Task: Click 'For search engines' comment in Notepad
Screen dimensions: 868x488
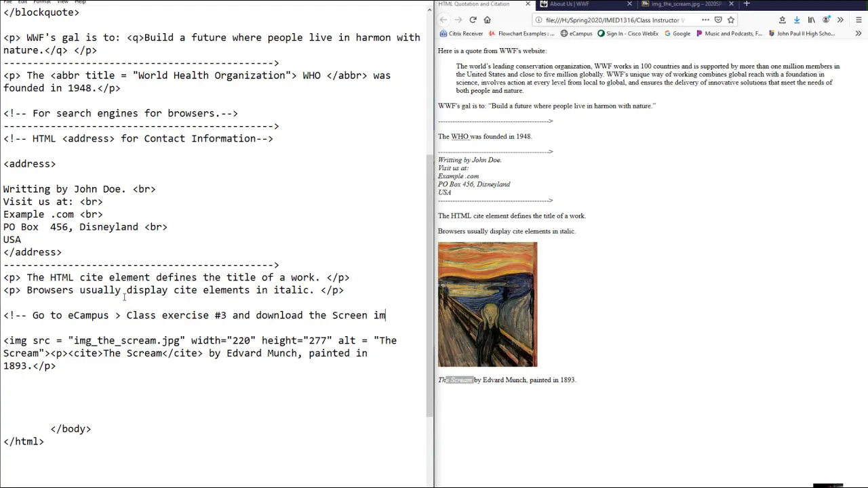Action: (x=121, y=114)
